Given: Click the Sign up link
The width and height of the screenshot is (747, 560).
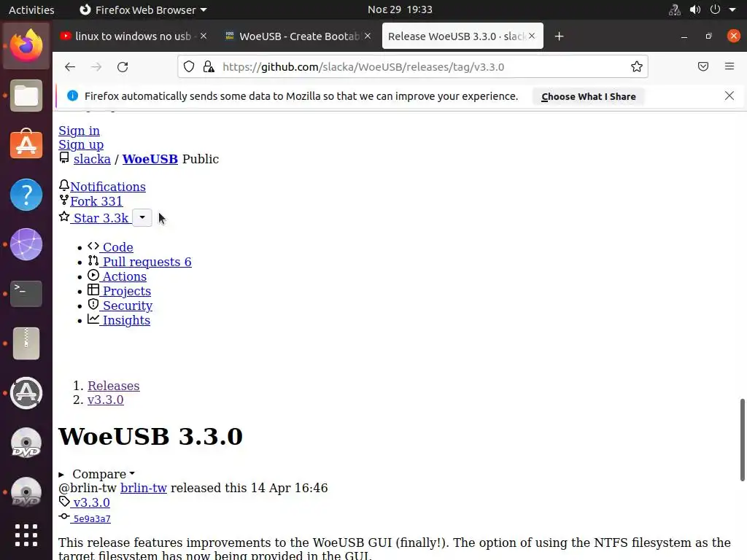Looking at the screenshot, I should coord(81,145).
